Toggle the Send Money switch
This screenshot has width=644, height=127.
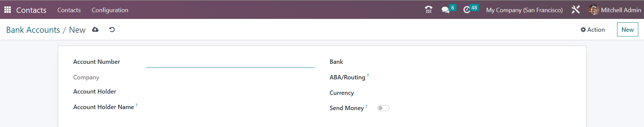click(x=383, y=108)
